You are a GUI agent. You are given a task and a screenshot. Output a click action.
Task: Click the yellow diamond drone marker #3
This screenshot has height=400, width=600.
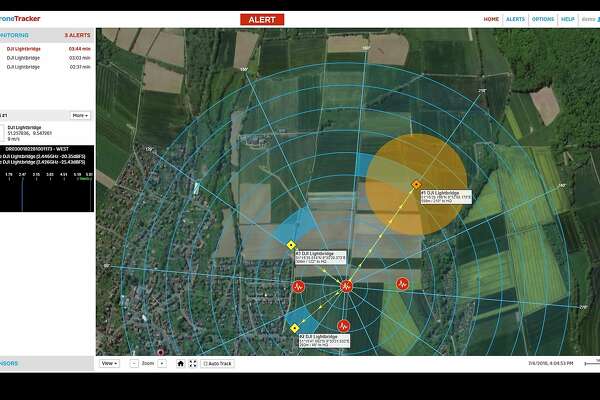point(291,245)
